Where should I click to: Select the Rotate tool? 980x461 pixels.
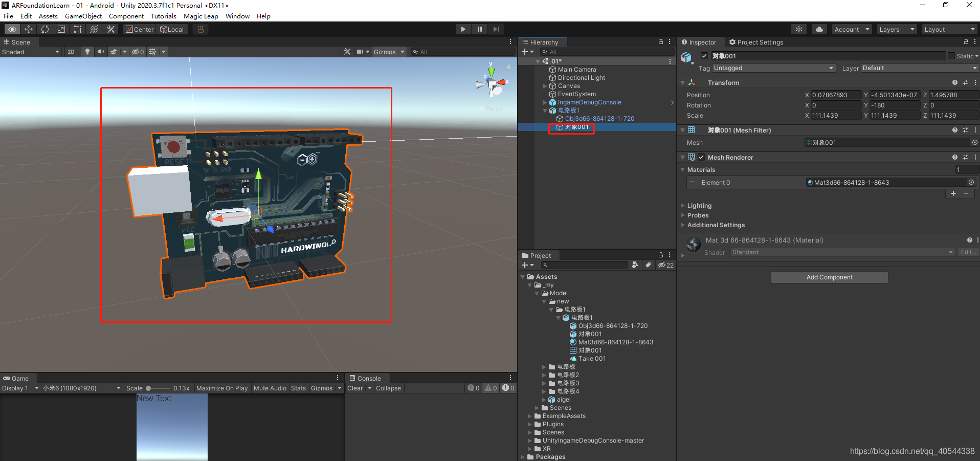[x=45, y=29]
